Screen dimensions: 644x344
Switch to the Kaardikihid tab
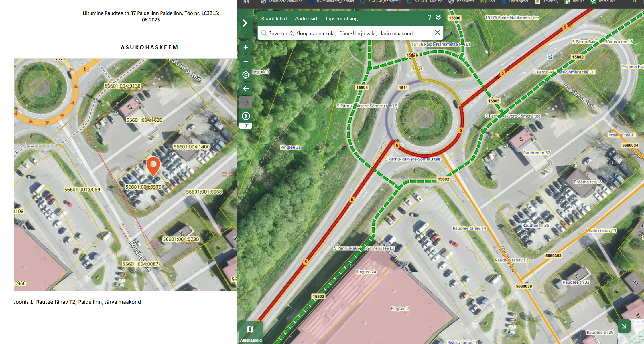coord(274,19)
